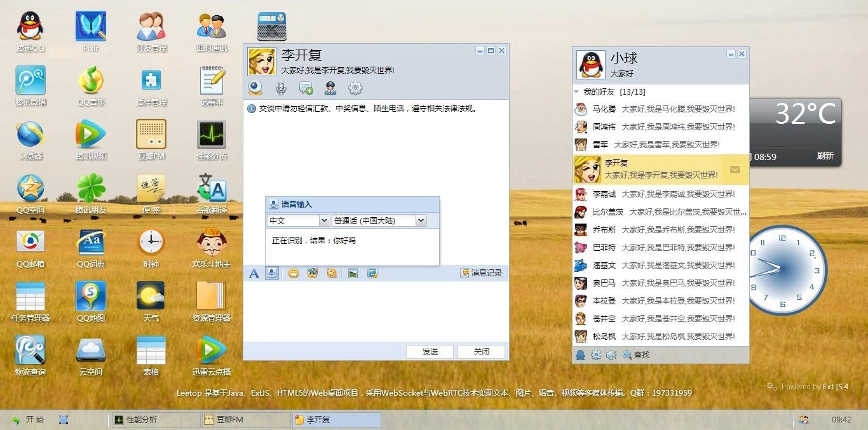Select contact 乔布斯 in friends list

661,230
